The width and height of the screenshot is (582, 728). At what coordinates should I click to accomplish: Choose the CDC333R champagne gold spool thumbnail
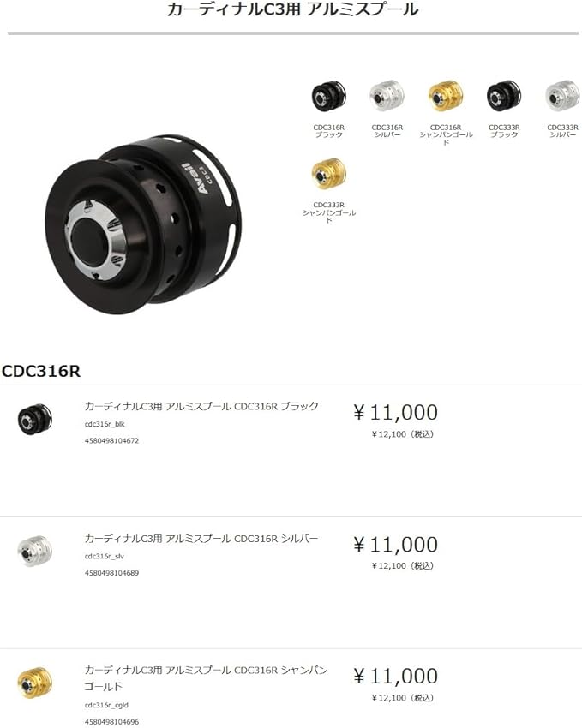click(x=329, y=174)
